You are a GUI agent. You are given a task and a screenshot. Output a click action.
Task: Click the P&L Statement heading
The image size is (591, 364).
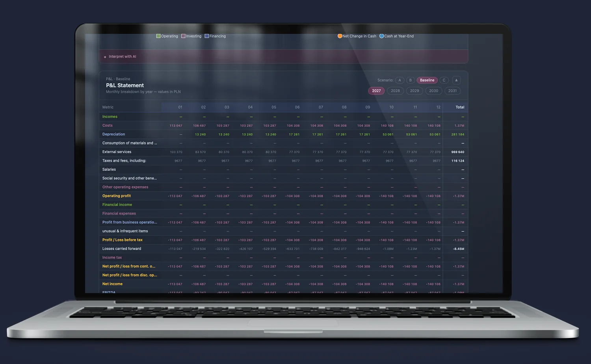[125, 85]
